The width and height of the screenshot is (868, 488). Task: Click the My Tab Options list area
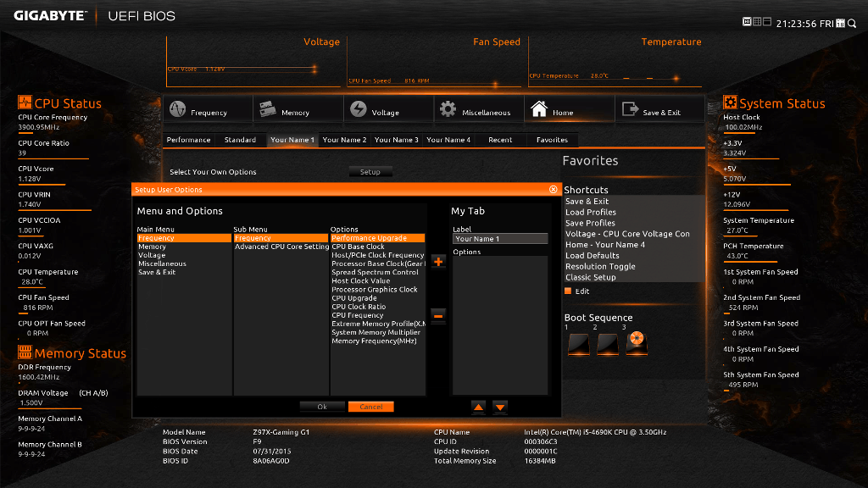click(x=500, y=325)
